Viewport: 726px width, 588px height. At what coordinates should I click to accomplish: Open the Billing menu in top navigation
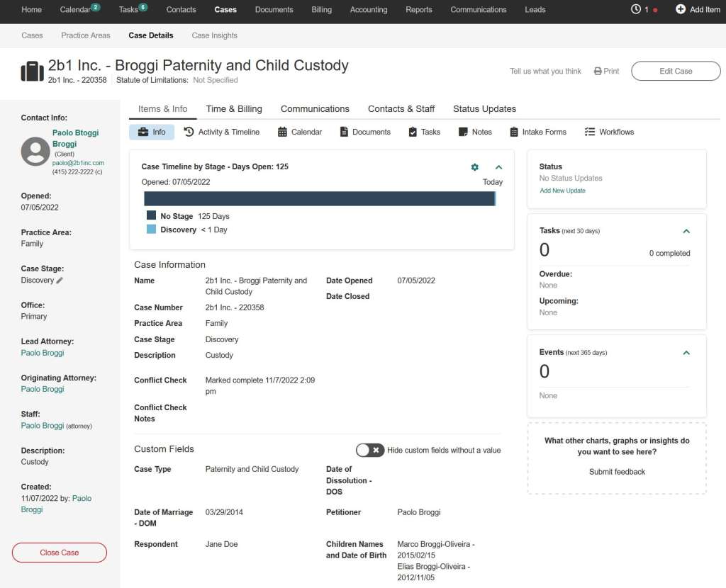pyautogui.click(x=321, y=10)
